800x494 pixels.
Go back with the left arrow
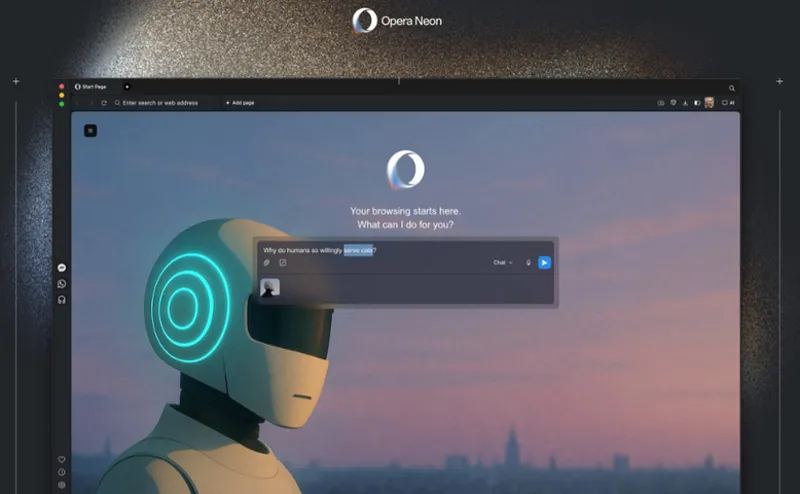point(78,103)
